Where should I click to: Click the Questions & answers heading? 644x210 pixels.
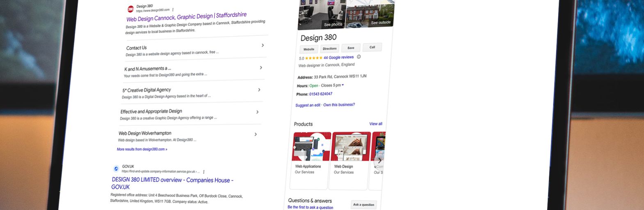click(310, 201)
